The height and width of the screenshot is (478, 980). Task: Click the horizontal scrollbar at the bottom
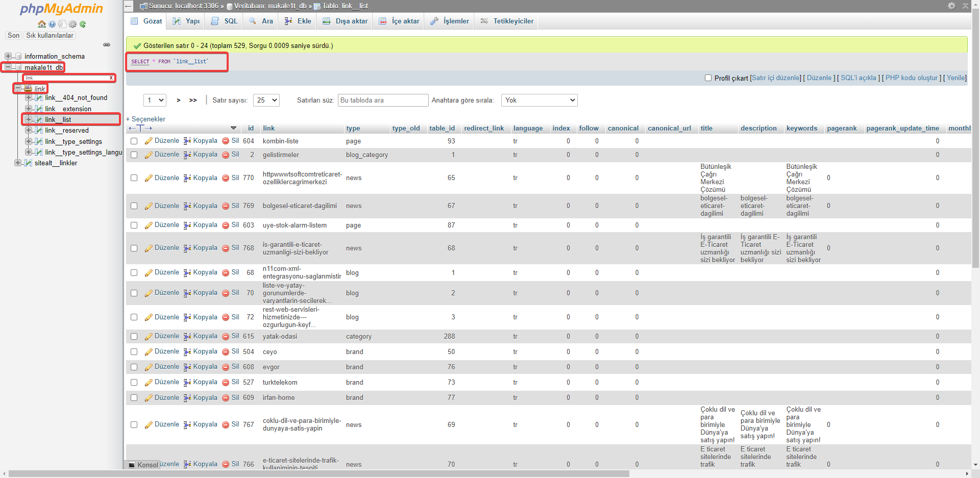click(319, 473)
